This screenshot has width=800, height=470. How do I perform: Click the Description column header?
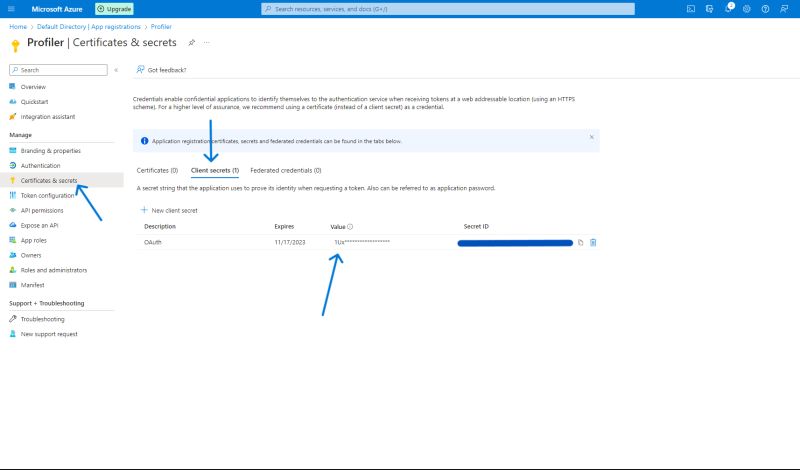(x=160, y=227)
